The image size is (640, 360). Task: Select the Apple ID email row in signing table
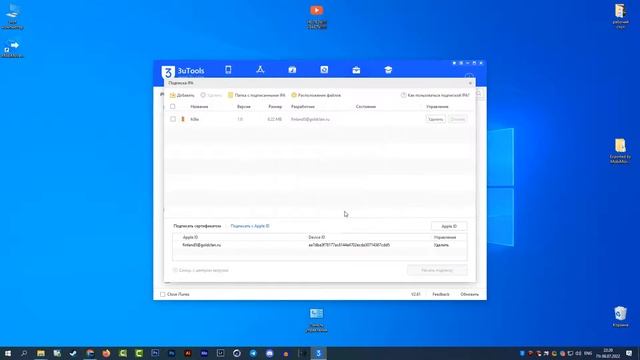[202, 245]
